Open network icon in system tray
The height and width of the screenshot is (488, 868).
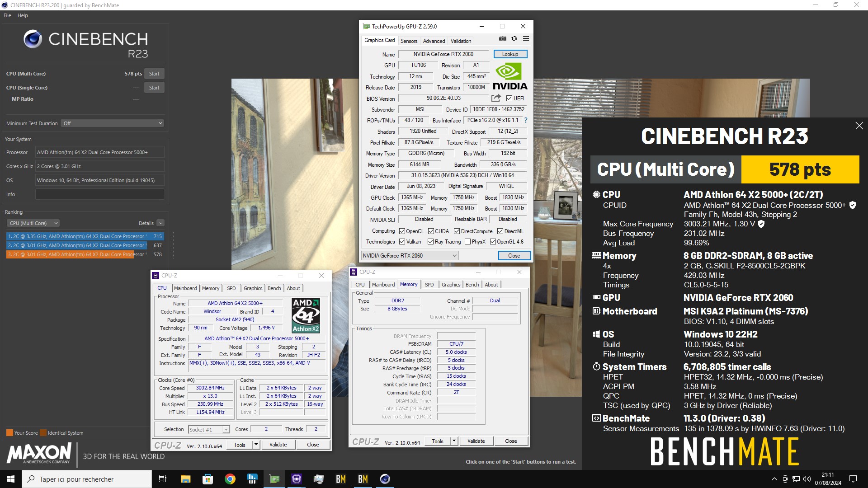coord(796,479)
